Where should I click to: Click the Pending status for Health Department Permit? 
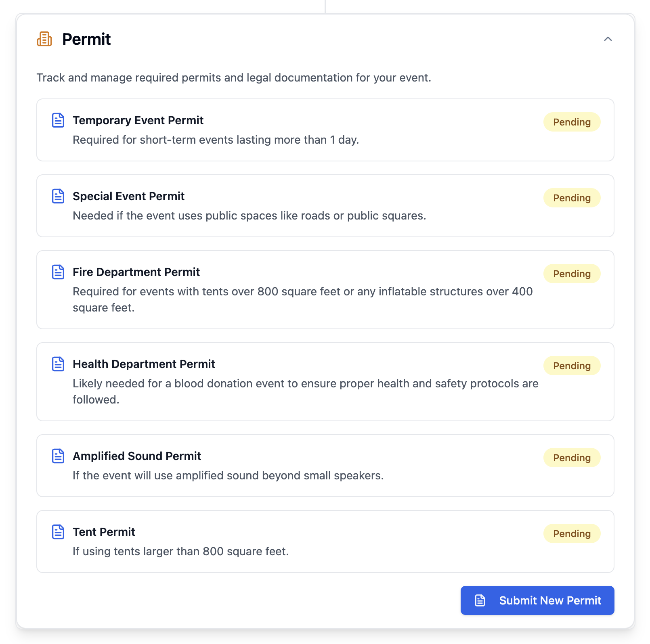pos(572,366)
